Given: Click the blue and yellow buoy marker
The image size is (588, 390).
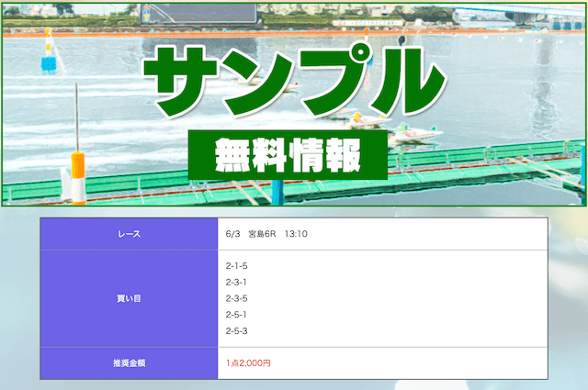Looking at the screenshot, I should 48,57.
